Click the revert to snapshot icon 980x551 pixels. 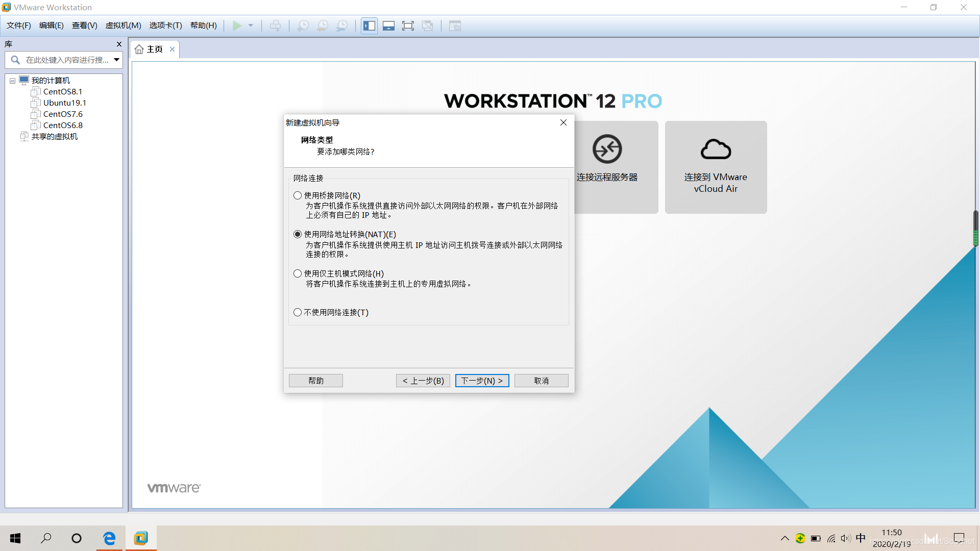[x=323, y=26]
